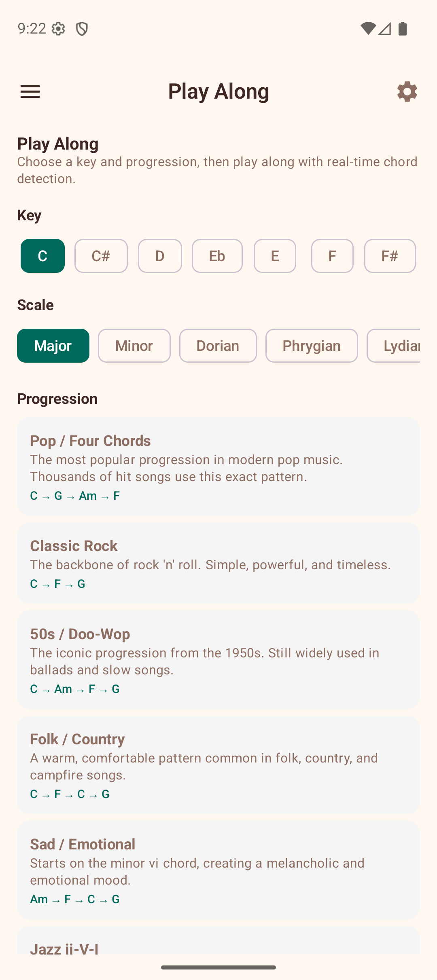437x980 pixels.
Task: Enable the Minor scale
Action: click(134, 346)
